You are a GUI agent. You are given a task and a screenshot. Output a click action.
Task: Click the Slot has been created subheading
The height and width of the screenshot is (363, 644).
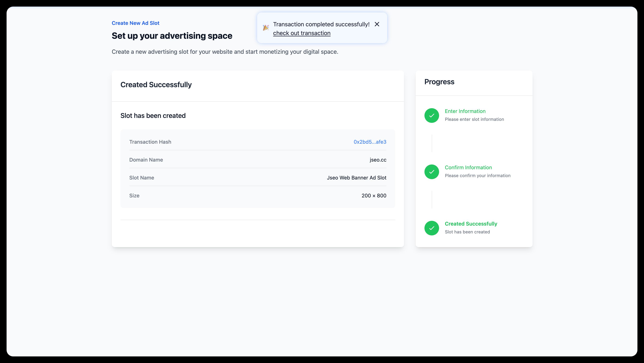tap(153, 116)
